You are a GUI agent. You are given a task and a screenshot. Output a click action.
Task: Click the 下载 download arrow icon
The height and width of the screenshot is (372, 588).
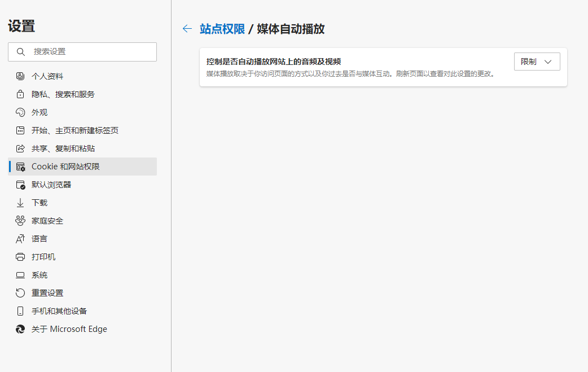pos(21,202)
